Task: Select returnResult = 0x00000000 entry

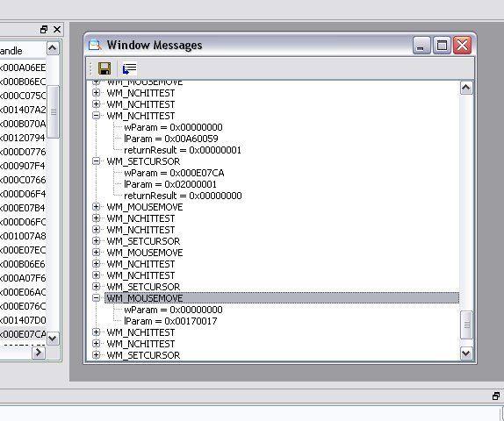Action: 183,196
